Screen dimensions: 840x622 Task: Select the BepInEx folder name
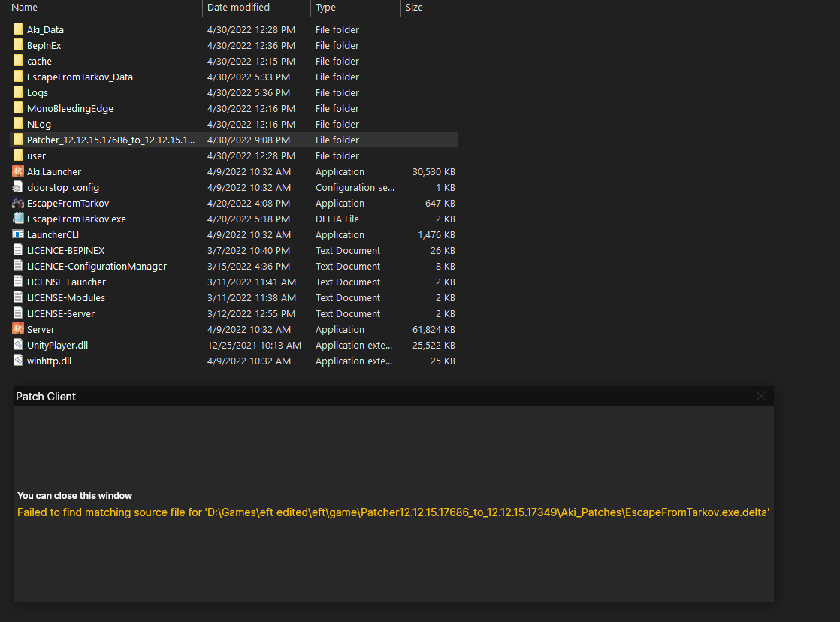click(44, 46)
